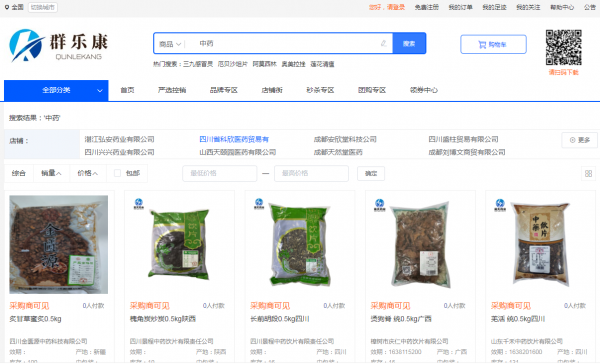Open the 长前胡段0.5kg四川 product image
This screenshot has height=364, width=600.
tap(300, 245)
